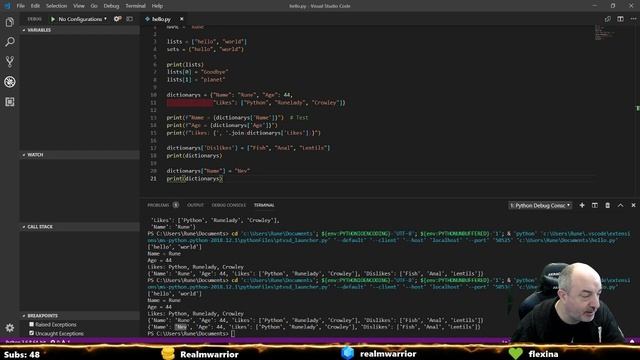This screenshot has width=640, height=360.
Task: Open the Debug Console icon beside the gear
Action: click(130, 19)
